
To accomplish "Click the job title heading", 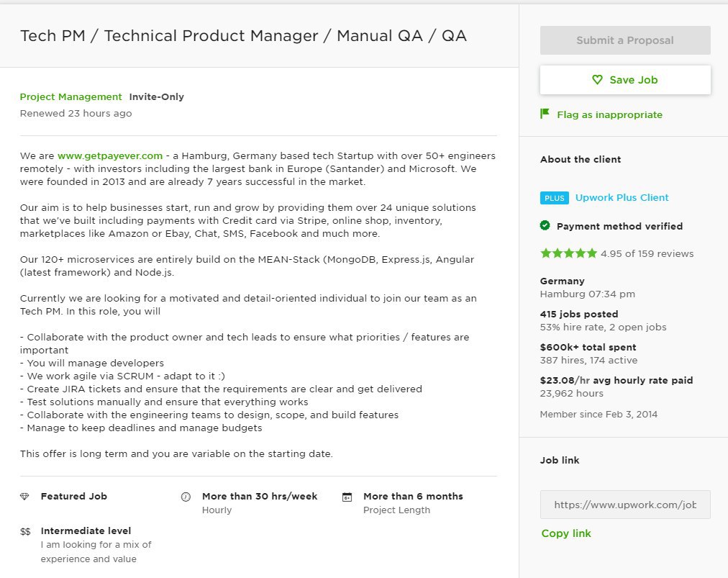I will pos(243,36).
